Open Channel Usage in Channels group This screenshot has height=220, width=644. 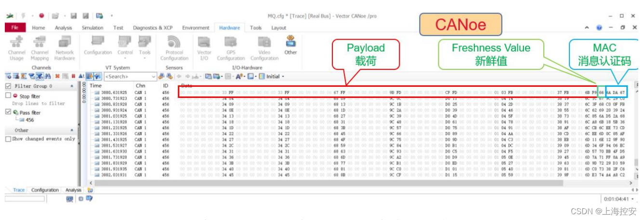(x=16, y=48)
